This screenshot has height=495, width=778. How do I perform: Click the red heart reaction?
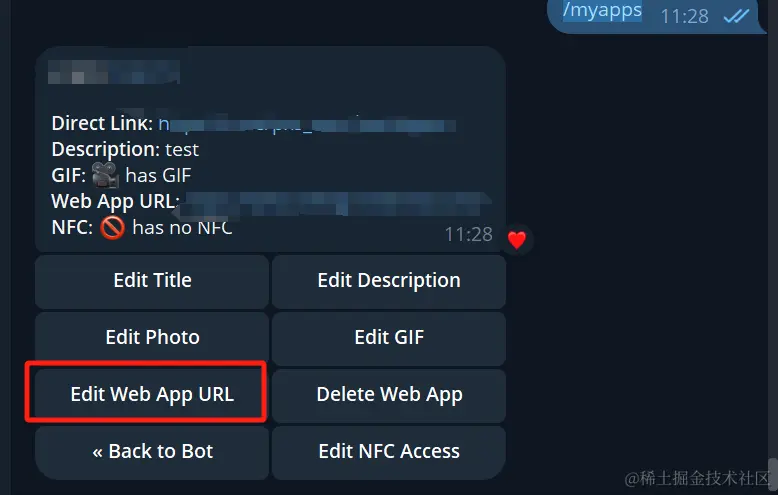(517, 240)
